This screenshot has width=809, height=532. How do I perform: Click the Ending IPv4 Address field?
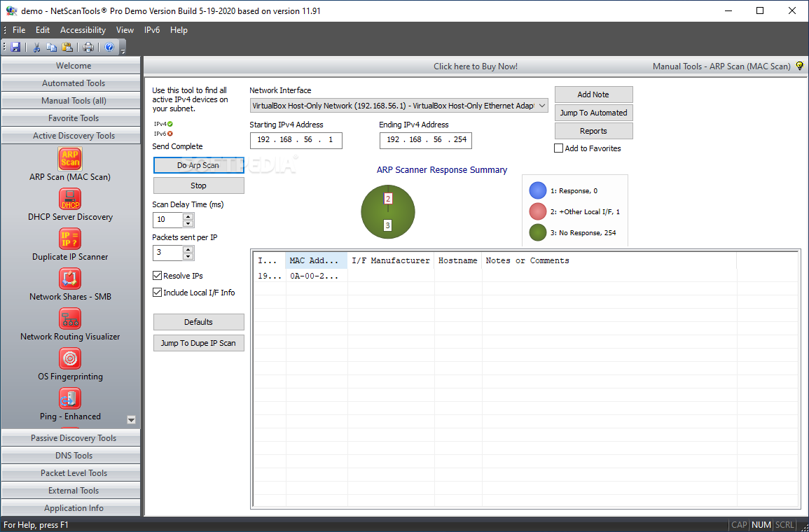(426, 140)
